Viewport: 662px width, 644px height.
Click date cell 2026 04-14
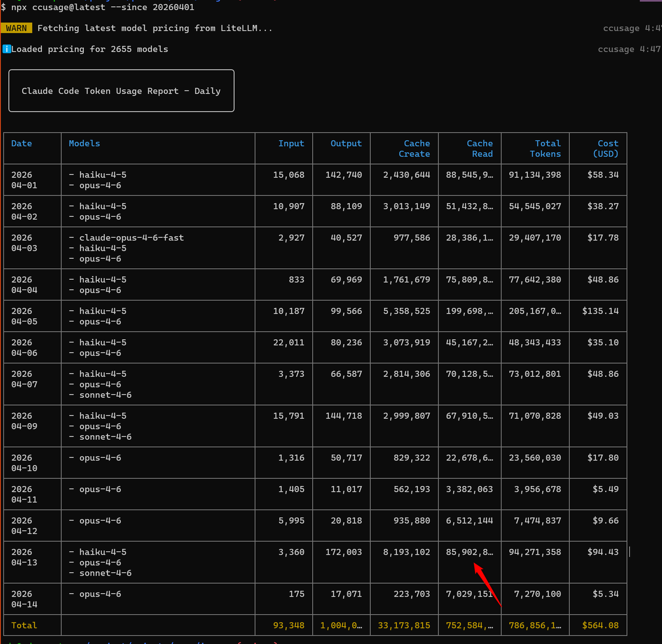coord(24,599)
